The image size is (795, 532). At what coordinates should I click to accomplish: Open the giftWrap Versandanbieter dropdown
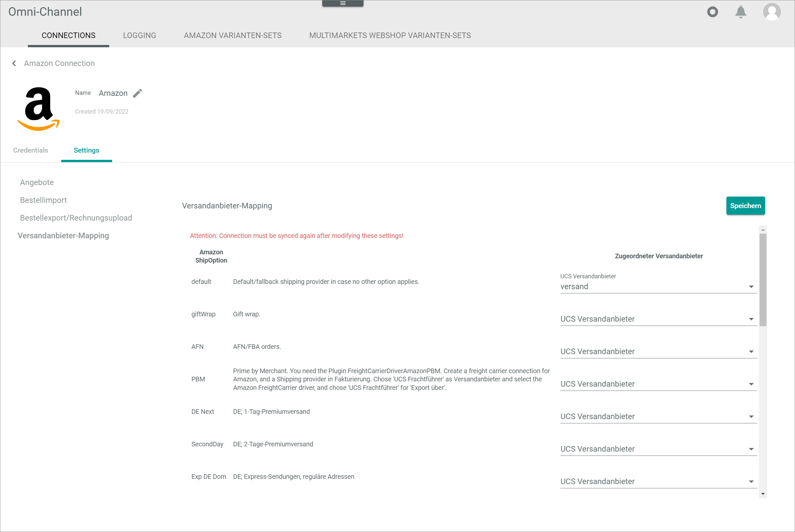coord(658,319)
